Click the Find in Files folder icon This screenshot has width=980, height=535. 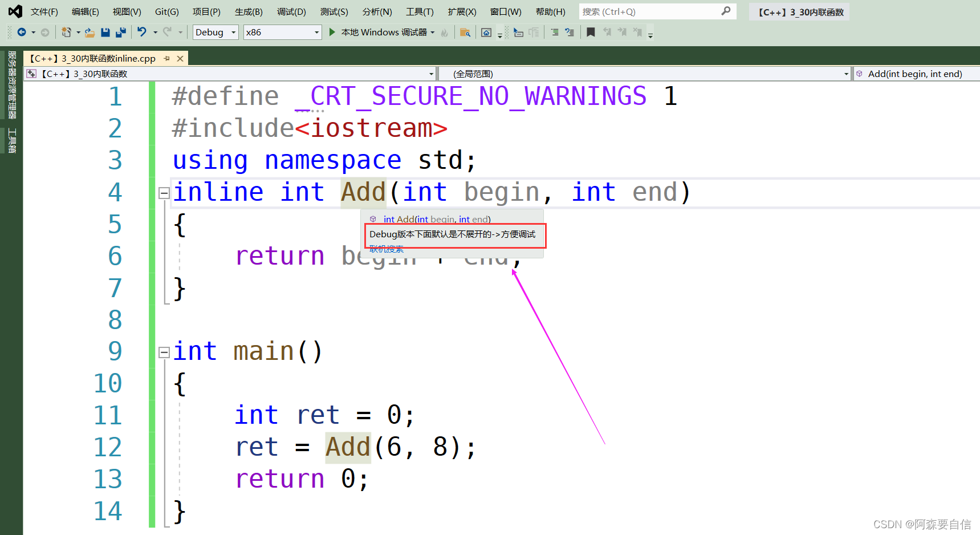pos(465,33)
